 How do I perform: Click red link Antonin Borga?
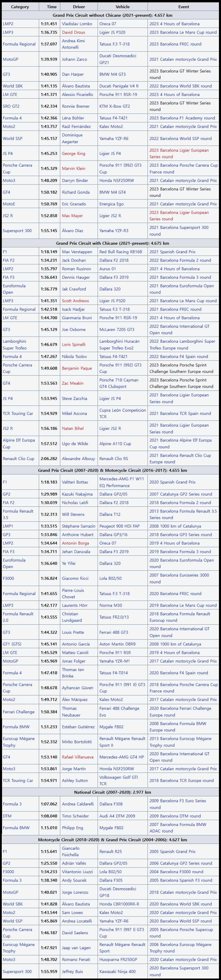[x=76, y=543]
